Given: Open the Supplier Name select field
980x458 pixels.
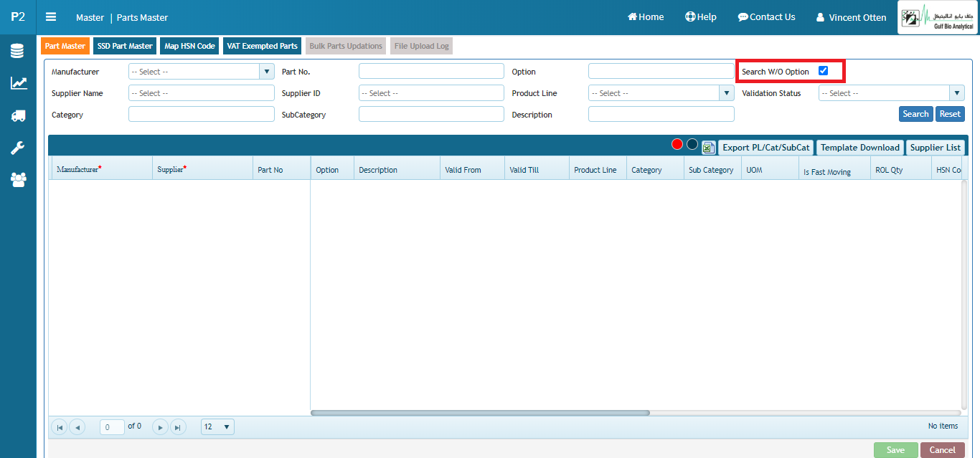Looking at the screenshot, I should (202, 93).
